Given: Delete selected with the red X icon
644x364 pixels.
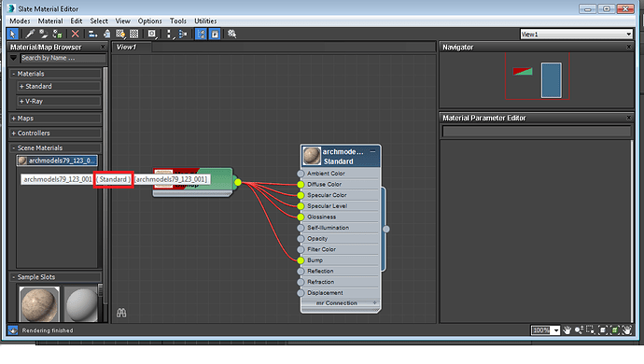Looking at the screenshot, I should 75,35.
